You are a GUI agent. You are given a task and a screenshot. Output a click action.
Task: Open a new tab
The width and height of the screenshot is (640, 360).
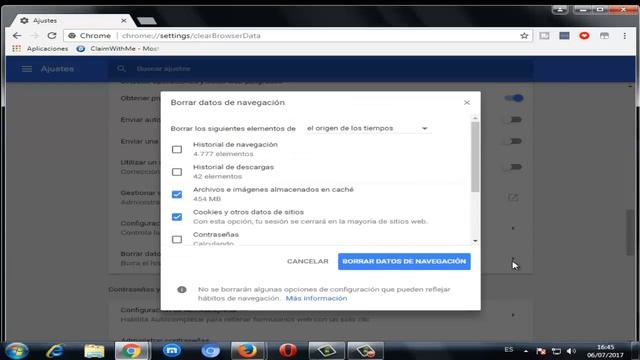(147, 21)
